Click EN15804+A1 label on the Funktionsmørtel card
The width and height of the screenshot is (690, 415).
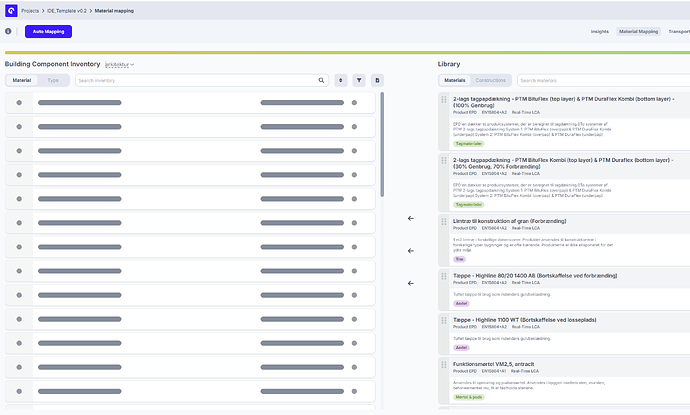pyautogui.click(x=494, y=371)
